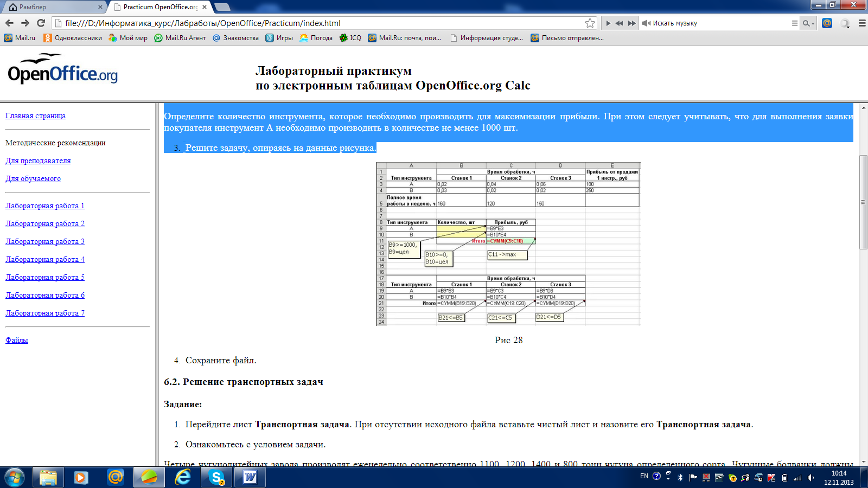Viewport: 868px width, 488px height.
Task: Click the address bar URL field
Action: pos(325,23)
